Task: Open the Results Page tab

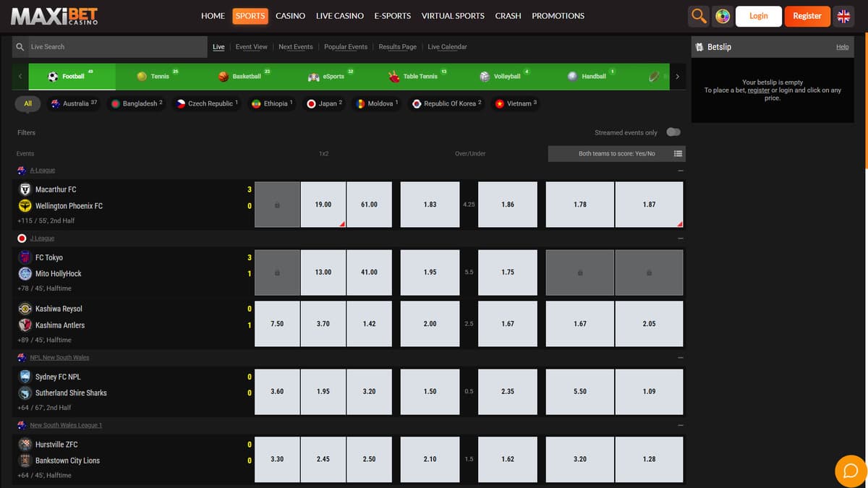Action: [x=398, y=47]
